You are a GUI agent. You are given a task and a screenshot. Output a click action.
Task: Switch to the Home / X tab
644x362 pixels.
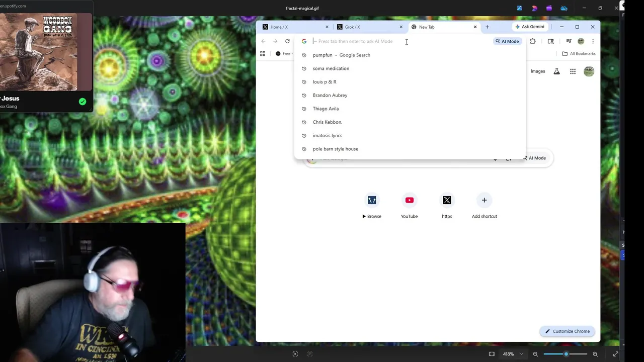pos(296,27)
